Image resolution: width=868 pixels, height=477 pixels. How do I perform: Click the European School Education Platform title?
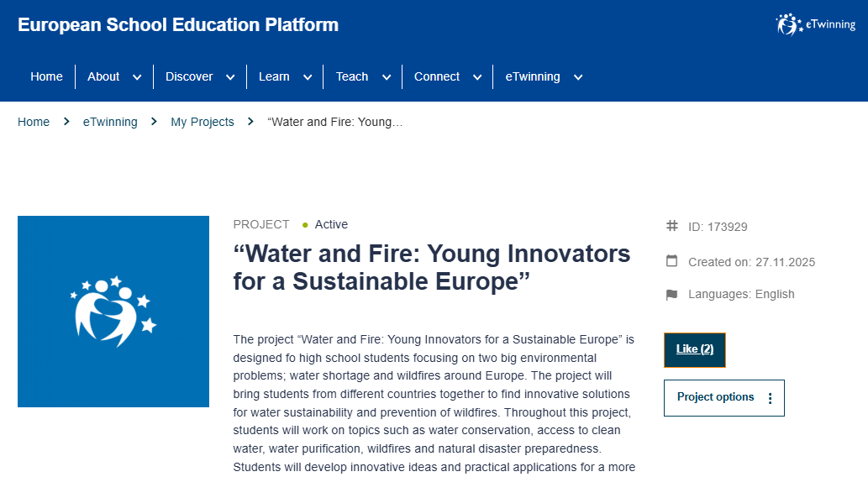(x=178, y=25)
